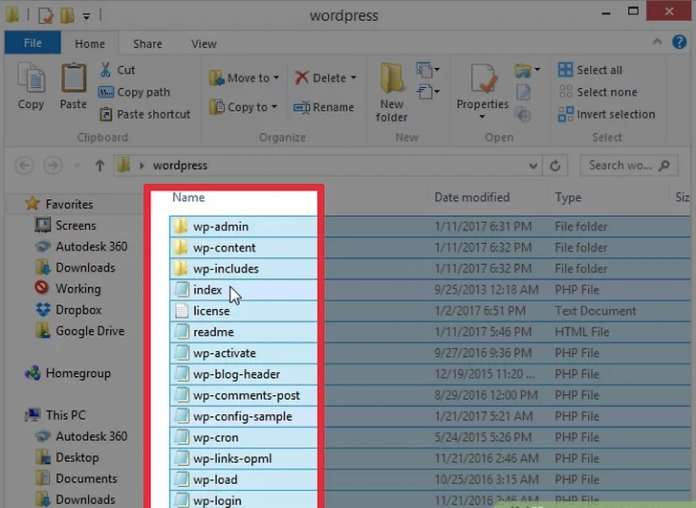
Task: Switch to the View ribbon tab
Action: (x=204, y=44)
